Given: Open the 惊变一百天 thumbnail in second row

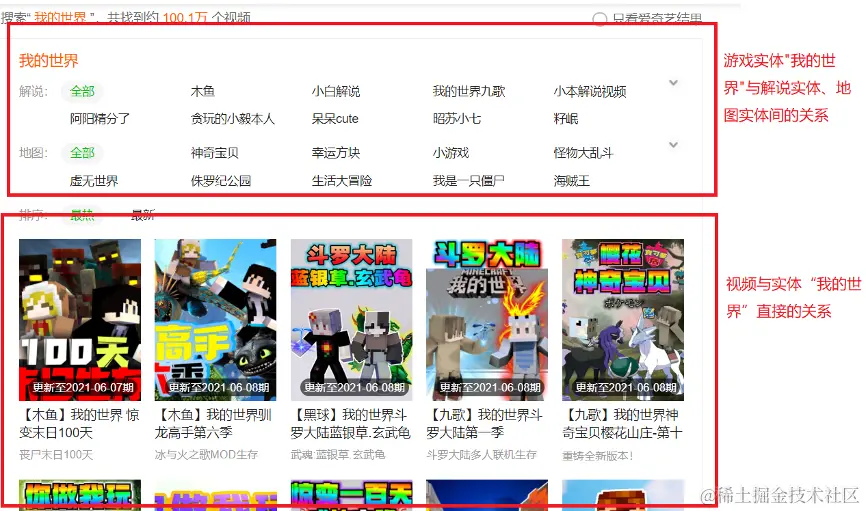Looking at the screenshot, I should [x=352, y=495].
